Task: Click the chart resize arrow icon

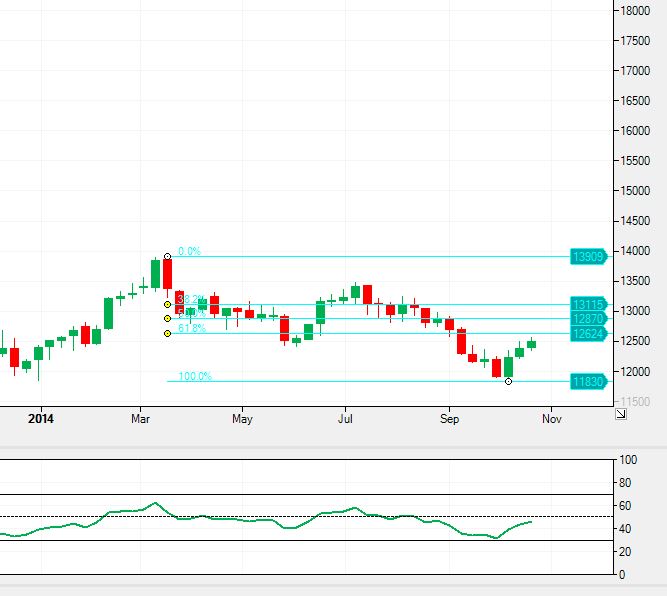Action: point(620,412)
